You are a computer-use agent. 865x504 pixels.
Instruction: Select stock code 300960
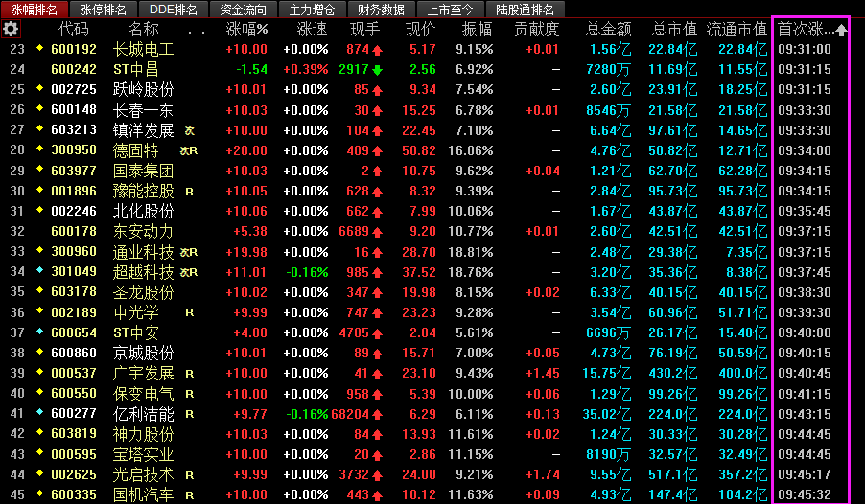(x=74, y=251)
